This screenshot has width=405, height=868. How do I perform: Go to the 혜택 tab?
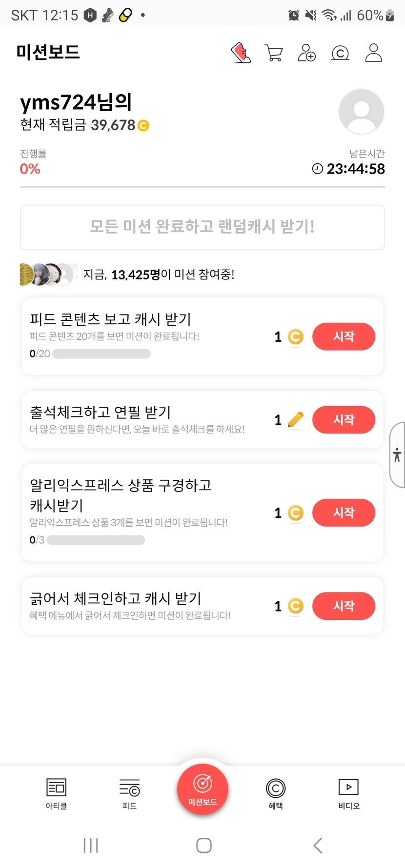point(276,793)
